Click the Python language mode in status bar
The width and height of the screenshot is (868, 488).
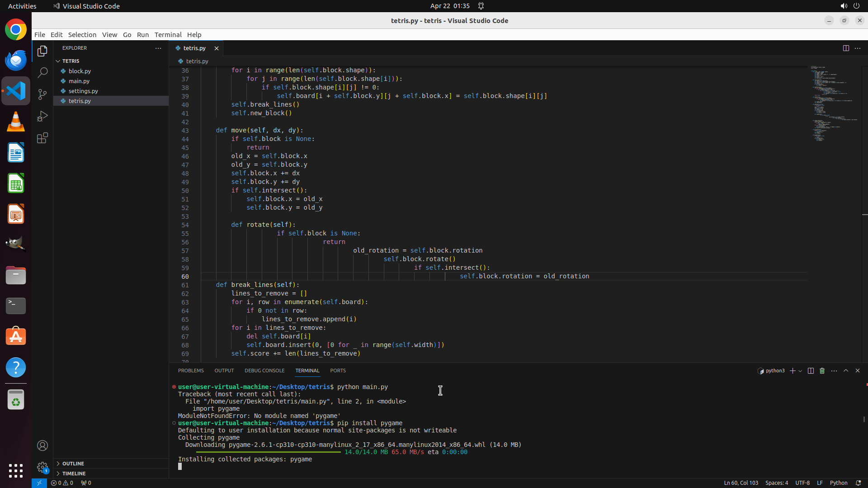pos(839,483)
